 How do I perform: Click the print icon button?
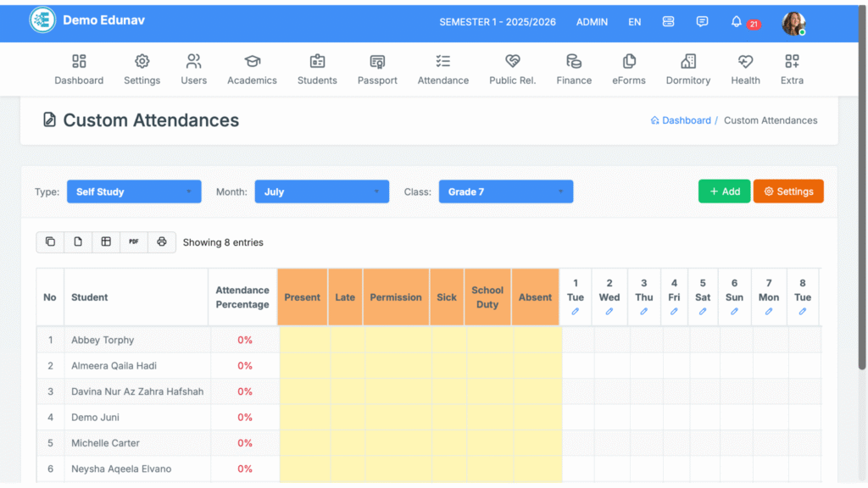[x=162, y=241]
